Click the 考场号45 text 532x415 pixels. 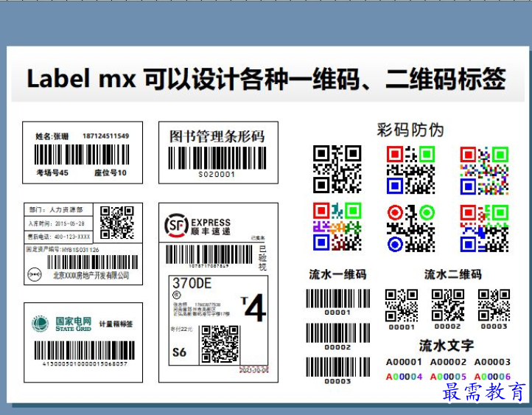(x=52, y=172)
